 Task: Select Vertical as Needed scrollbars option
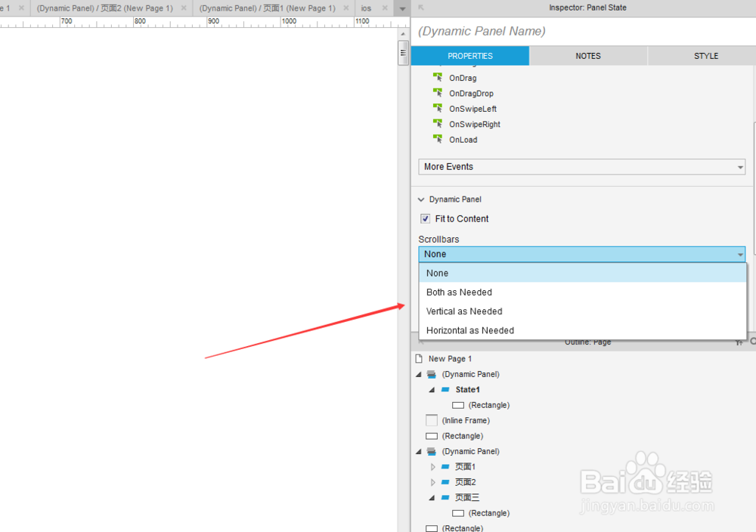pos(582,311)
